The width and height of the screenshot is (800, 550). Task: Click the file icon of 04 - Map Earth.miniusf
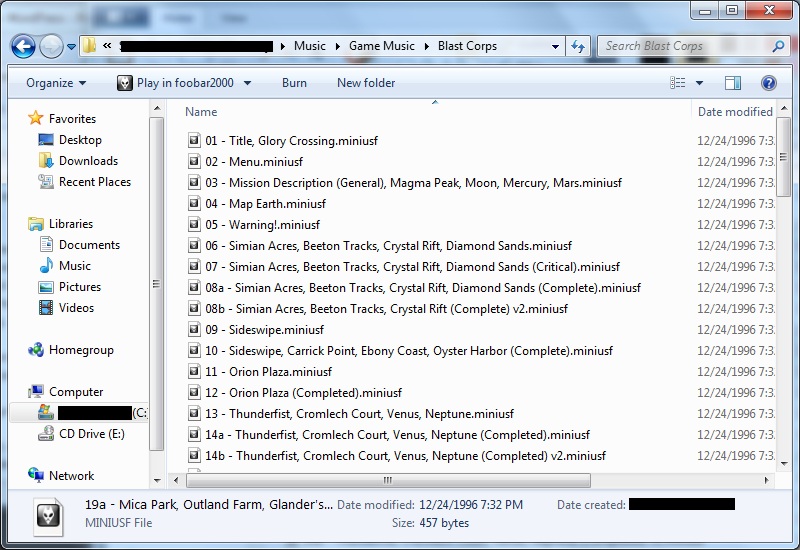pyautogui.click(x=194, y=203)
